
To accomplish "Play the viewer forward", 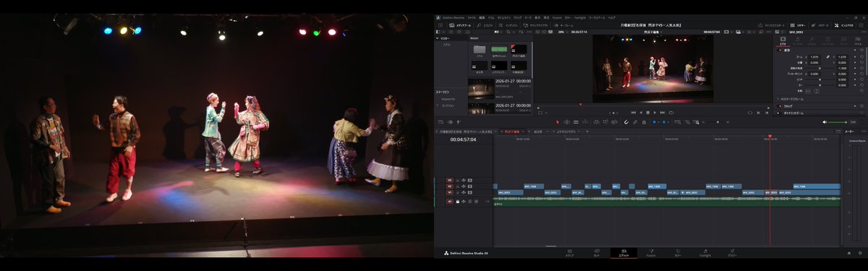I will [x=655, y=112].
